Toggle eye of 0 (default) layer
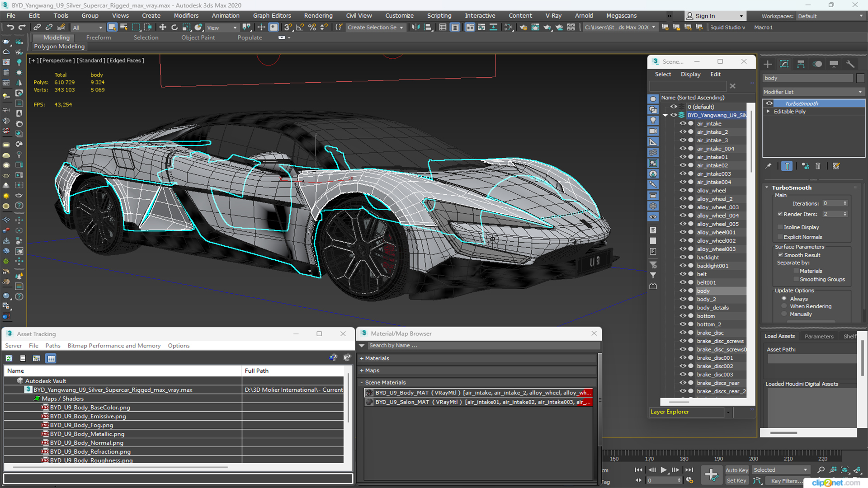The image size is (868, 488). pos(674,107)
